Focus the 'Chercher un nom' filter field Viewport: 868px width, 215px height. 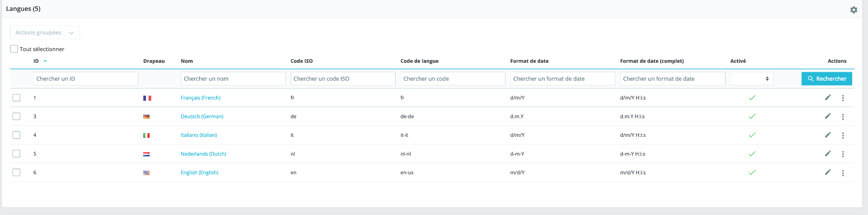[x=233, y=79]
